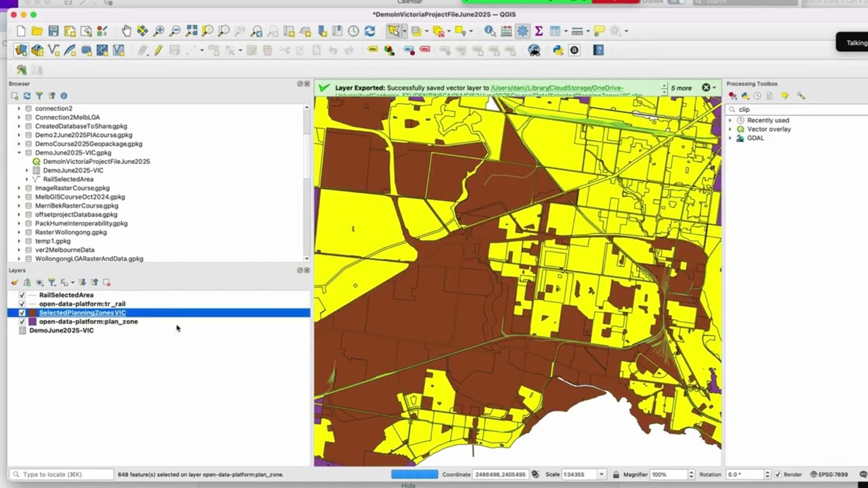The width and height of the screenshot is (868, 488).
Task: Activate the Identify Features tool
Action: [x=490, y=31]
